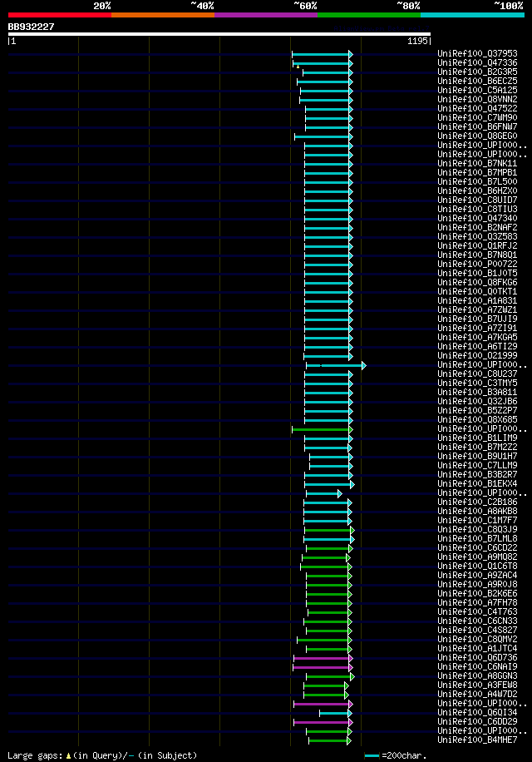Open hit UniRef100_B6HZX0
The image size is (532, 762).
click(x=477, y=191)
